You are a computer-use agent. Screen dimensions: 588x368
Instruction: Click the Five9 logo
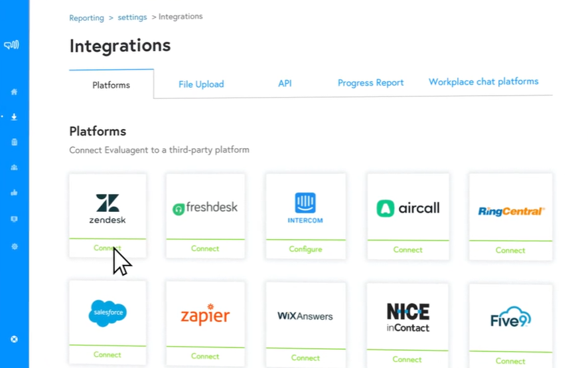pyautogui.click(x=511, y=317)
